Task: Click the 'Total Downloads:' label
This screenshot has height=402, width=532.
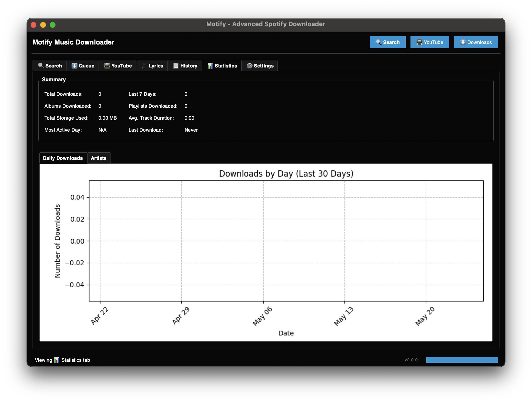Action: coord(63,94)
